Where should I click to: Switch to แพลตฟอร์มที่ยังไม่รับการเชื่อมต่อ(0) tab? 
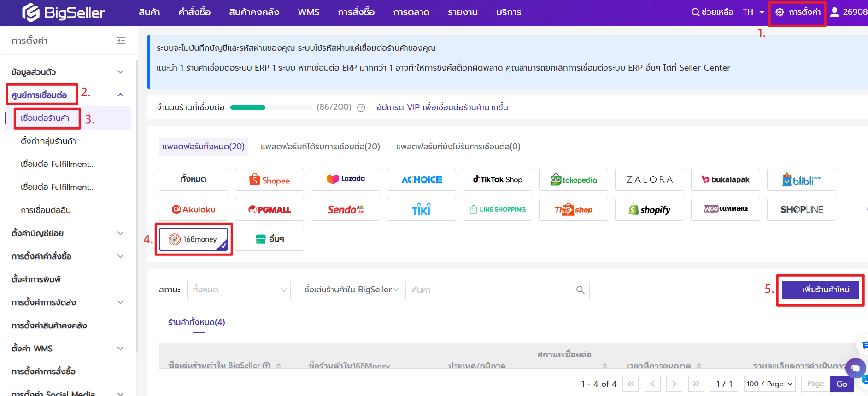pos(458,147)
